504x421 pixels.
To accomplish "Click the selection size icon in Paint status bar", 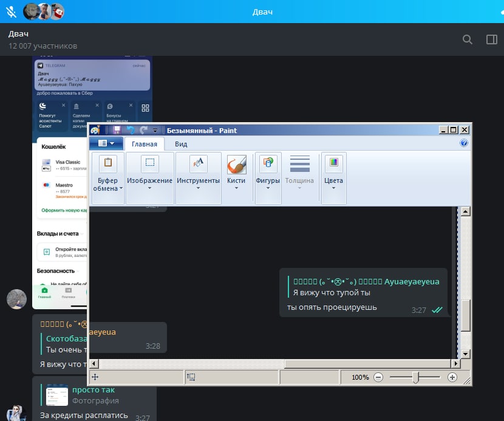I will click(x=191, y=377).
